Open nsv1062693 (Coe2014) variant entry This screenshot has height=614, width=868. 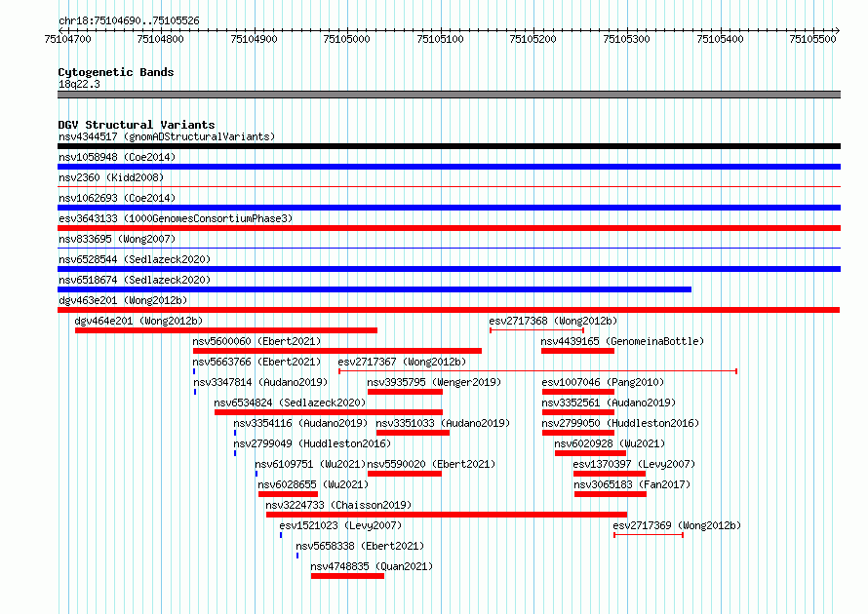pos(117,198)
